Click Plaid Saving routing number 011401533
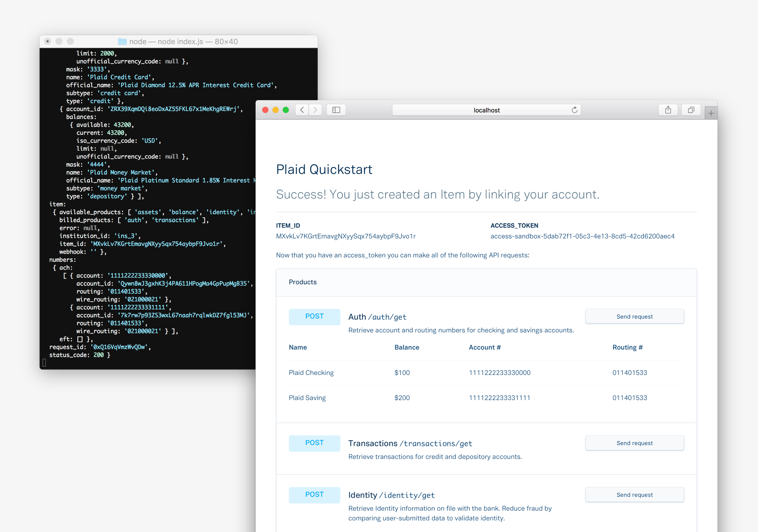This screenshot has height=532, width=758. tap(630, 398)
